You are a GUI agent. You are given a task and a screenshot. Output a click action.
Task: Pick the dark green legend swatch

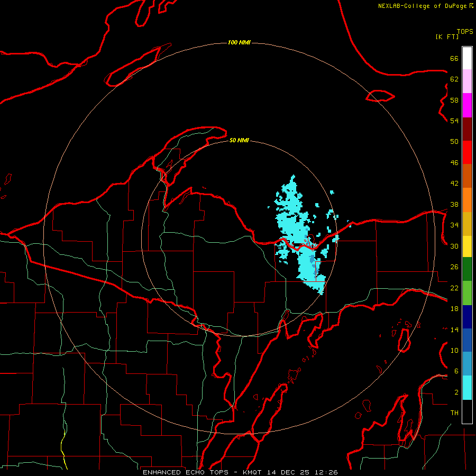click(467, 269)
